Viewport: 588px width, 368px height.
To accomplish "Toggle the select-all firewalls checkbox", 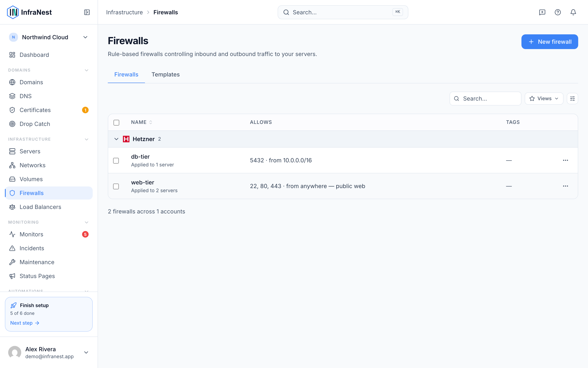I will 116,122.
